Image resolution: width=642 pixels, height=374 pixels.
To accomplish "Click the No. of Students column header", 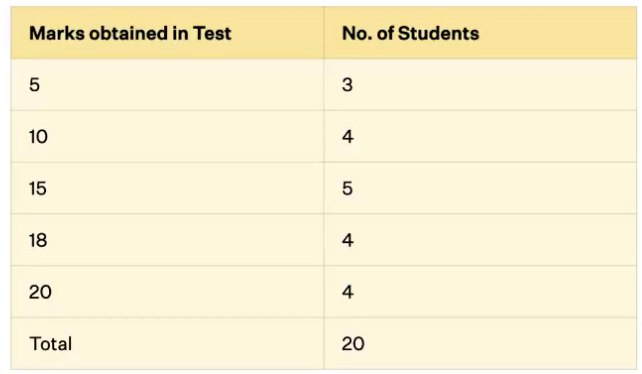I will pyautogui.click(x=480, y=33).
